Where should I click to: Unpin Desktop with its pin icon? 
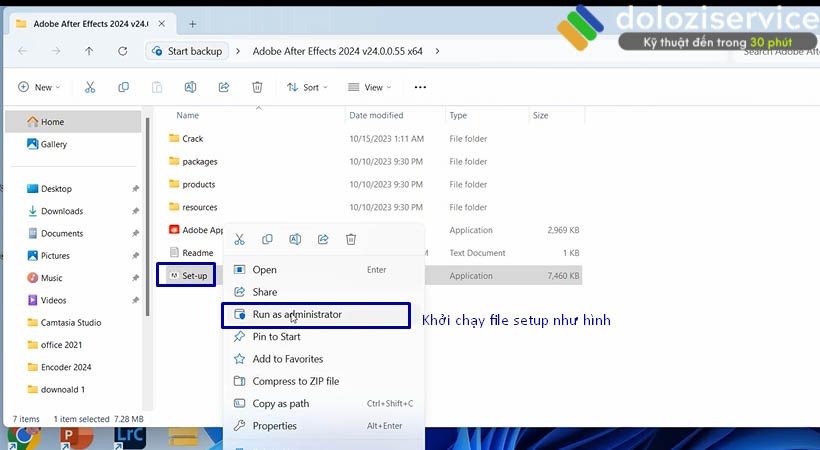(135, 189)
